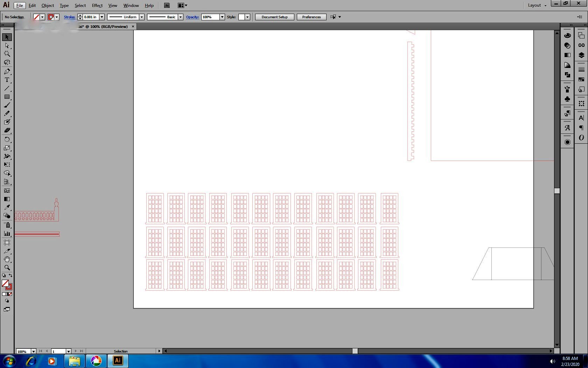Click the Document Setup button

275,17
